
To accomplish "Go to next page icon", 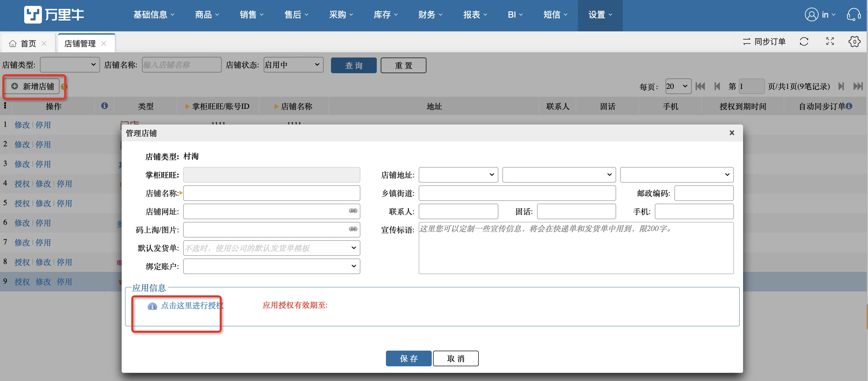I will (841, 87).
